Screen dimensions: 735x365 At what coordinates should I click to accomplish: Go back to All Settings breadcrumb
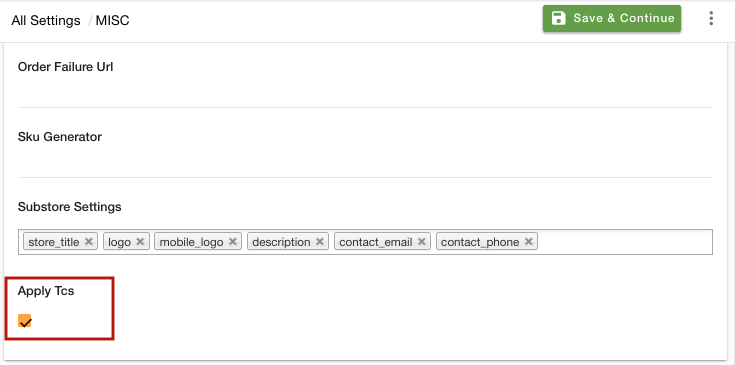click(x=46, y=21)
